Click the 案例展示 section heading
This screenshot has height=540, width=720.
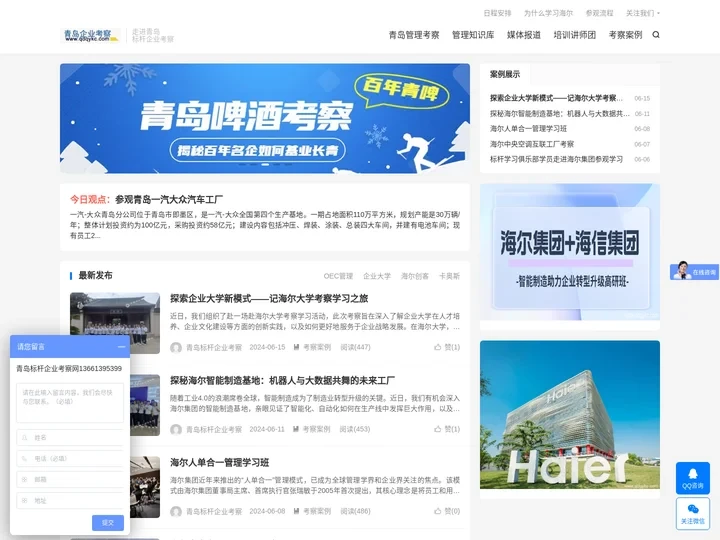pos(505,74)
